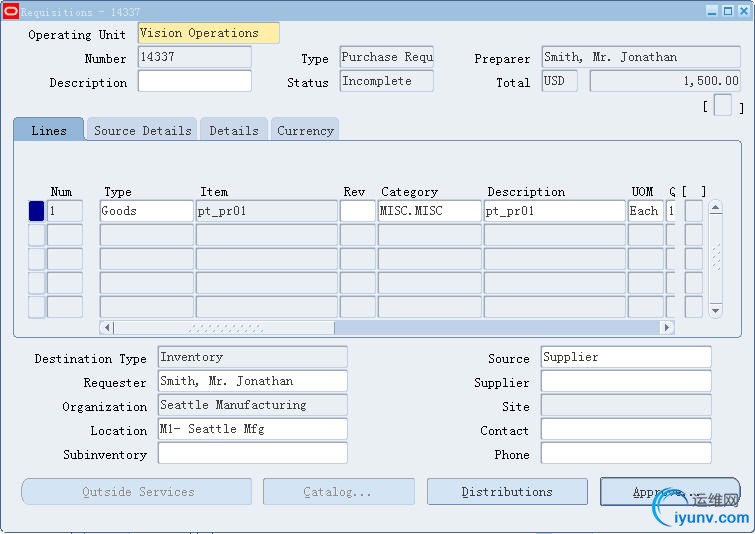Click the Site field

pyautogui.click(x=626, y=405)
